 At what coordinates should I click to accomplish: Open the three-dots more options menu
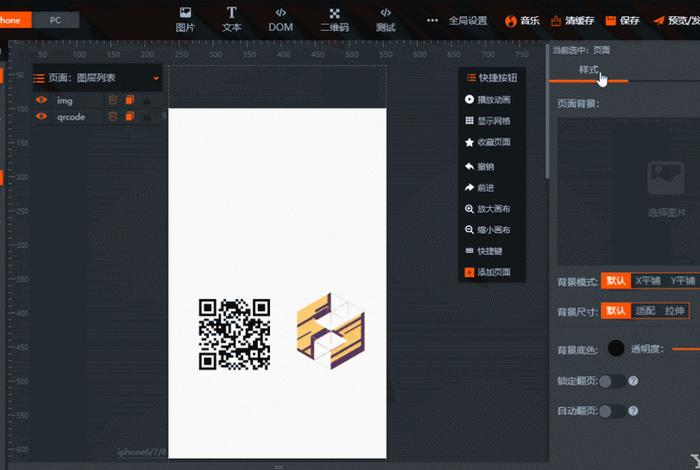coord(432,20)
